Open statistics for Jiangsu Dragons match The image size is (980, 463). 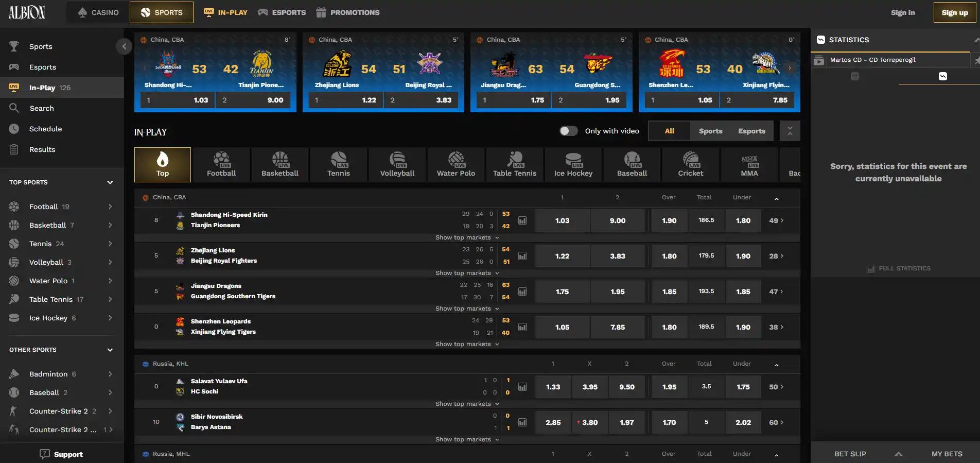click(522, 291)
